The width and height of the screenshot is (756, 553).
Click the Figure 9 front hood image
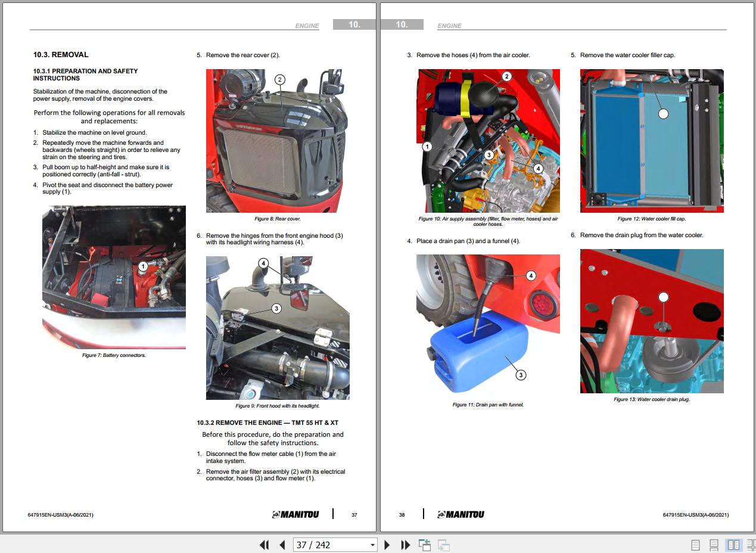(278, 328)
